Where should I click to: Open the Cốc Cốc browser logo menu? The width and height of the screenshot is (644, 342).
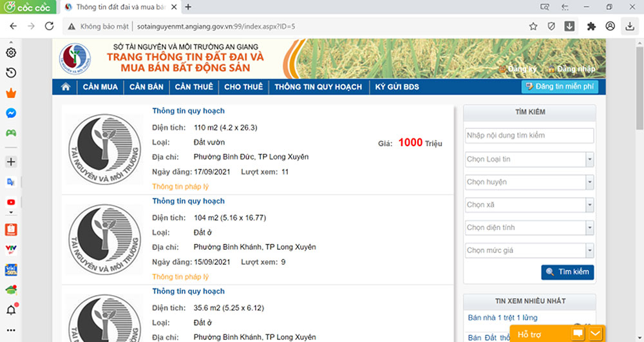[x=28, y=7]
